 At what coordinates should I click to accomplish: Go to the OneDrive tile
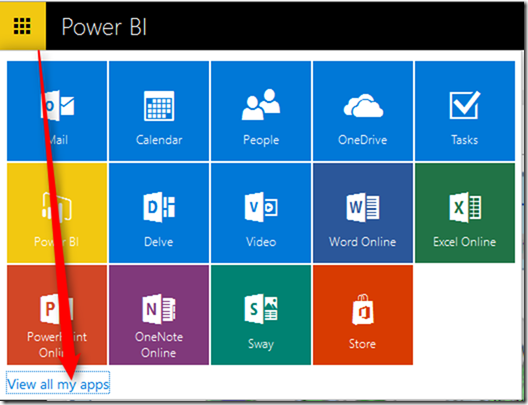point(363,111)
